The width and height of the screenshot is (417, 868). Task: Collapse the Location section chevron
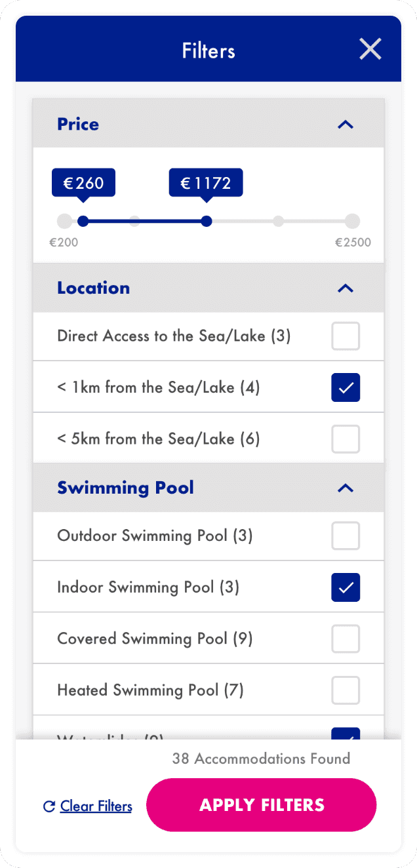click(x=345, y=288)
